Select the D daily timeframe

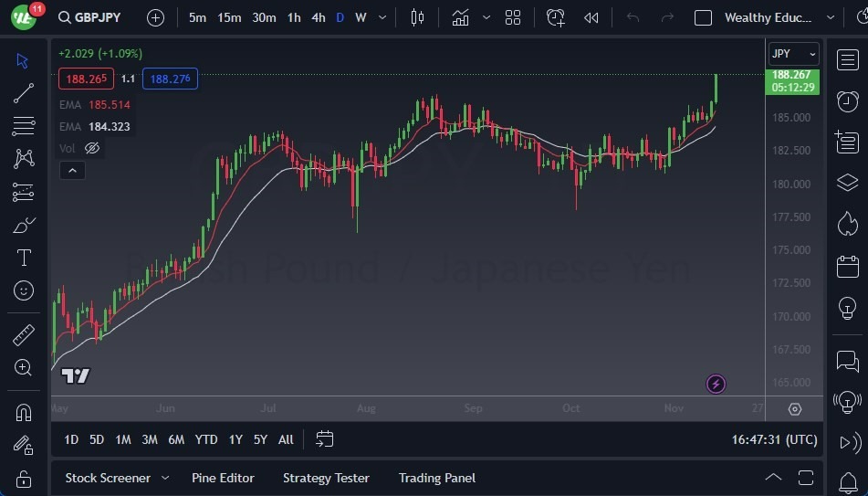click(340, 17)
